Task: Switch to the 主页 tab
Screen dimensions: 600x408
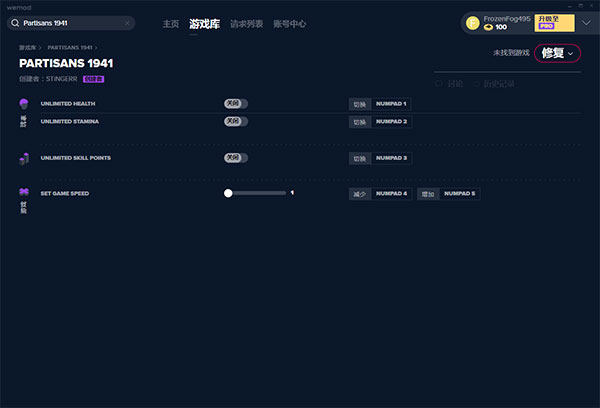Action: (x=171, y=23)
